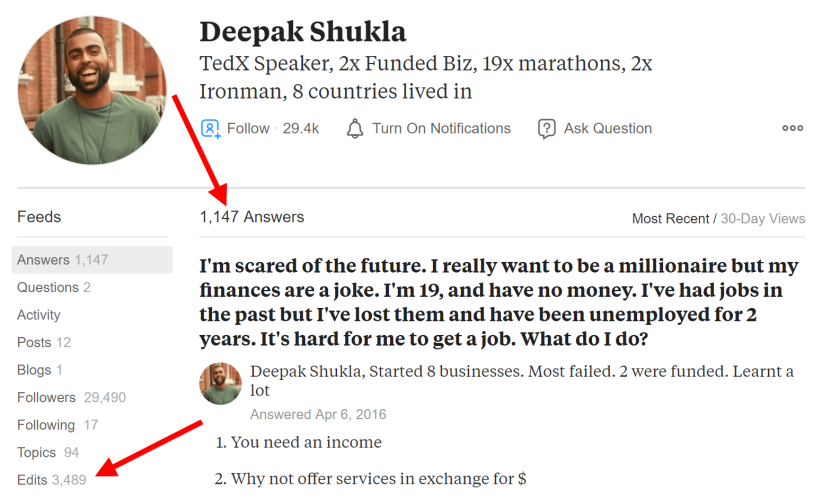Click the small answer author avatar
The width and height of the screenshot is (831, 499).
tap(220, 384)
